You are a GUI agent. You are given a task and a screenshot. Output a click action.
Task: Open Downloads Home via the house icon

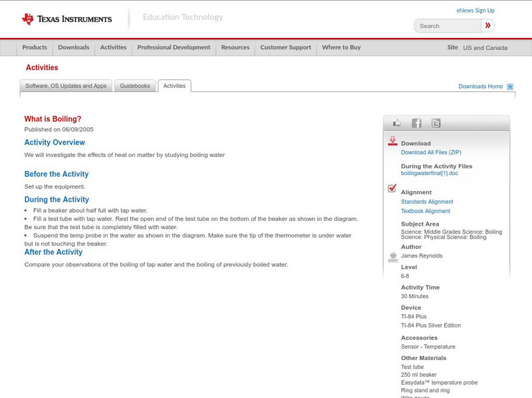pyautogui.click(x=509, y=86)
